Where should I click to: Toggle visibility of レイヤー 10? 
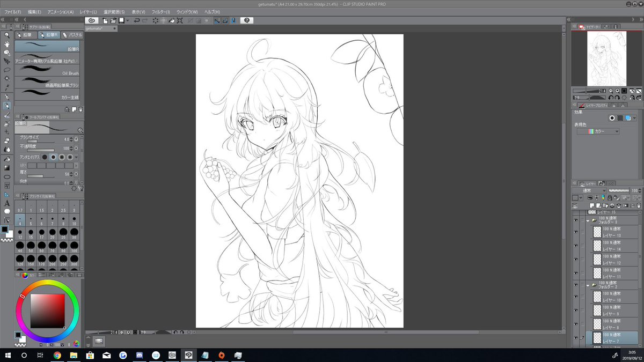pos(576,297)
